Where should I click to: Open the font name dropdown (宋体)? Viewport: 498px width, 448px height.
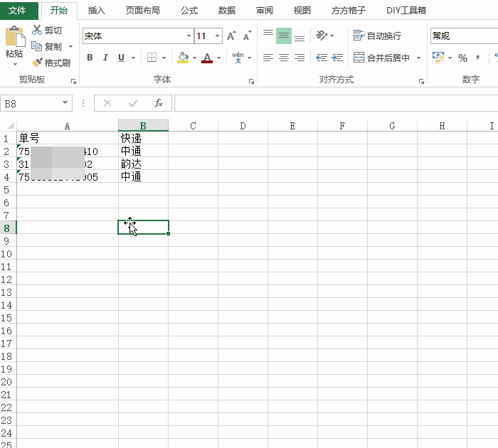(x=189, y=36)
